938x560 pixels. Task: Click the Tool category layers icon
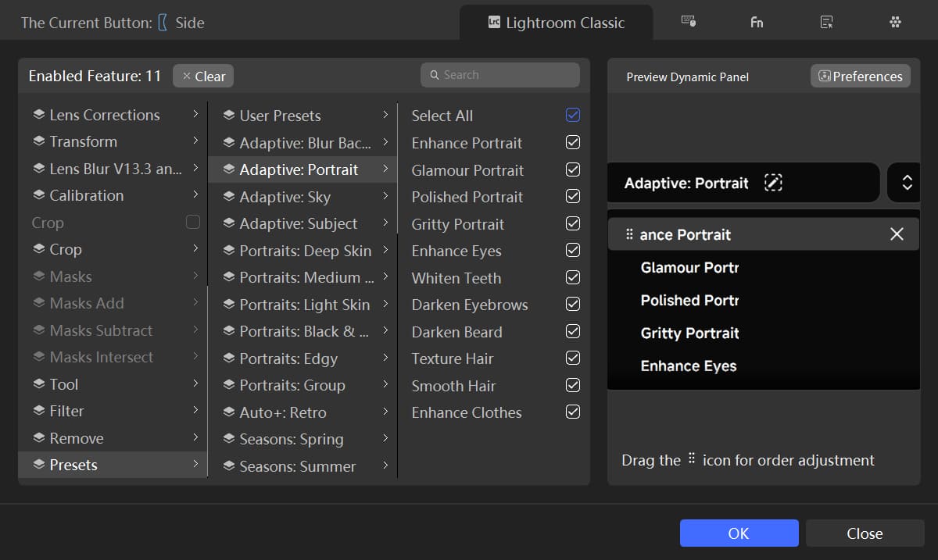click(38, 384)
